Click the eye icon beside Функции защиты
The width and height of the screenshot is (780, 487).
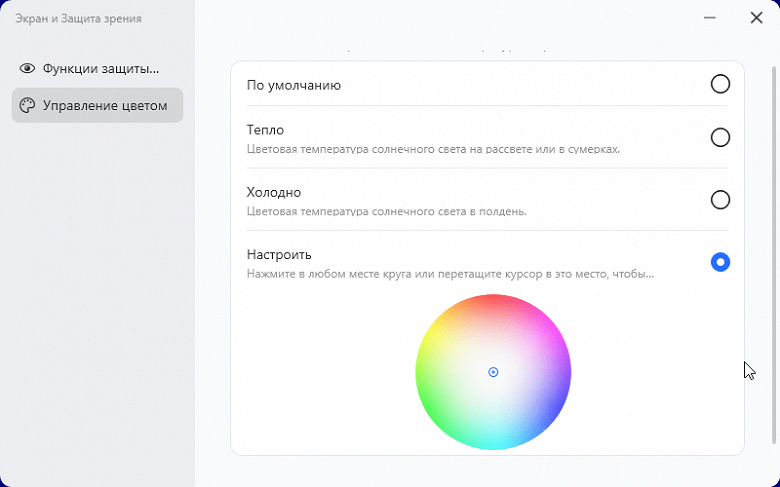[27, 68]
